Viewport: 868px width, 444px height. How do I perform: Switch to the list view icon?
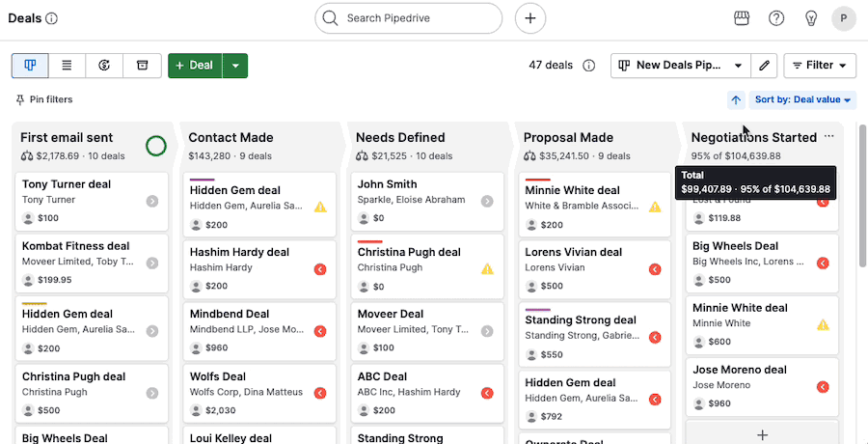pyautogui.click(x=68, y=66)
